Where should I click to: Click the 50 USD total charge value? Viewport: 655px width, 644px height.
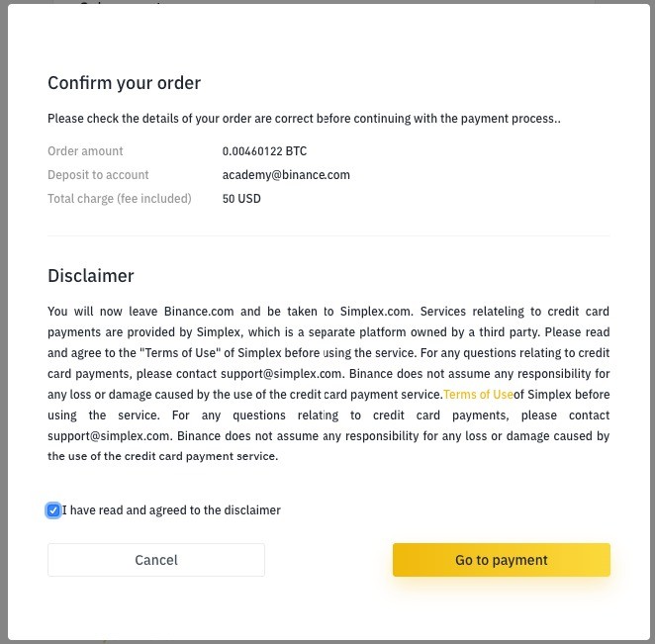tap(241, 199)
